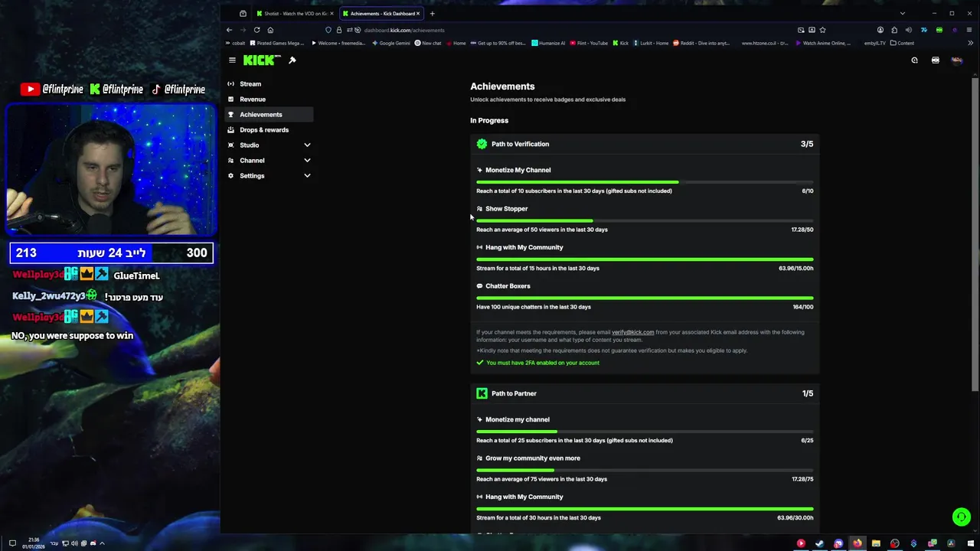Click the Chatter Boxers progress bar
Viewport: 980px width, 551px height.
tap(645, 298)
